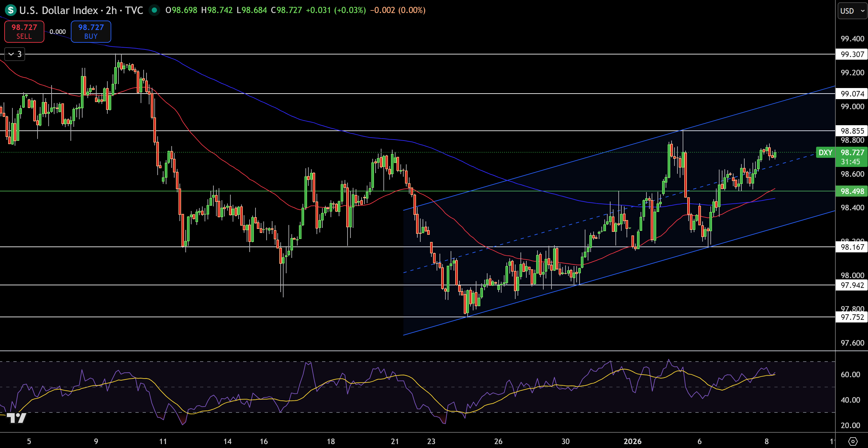Click the high value H98.742
This screenshot has width=868, height=448.
click(217, 10)
